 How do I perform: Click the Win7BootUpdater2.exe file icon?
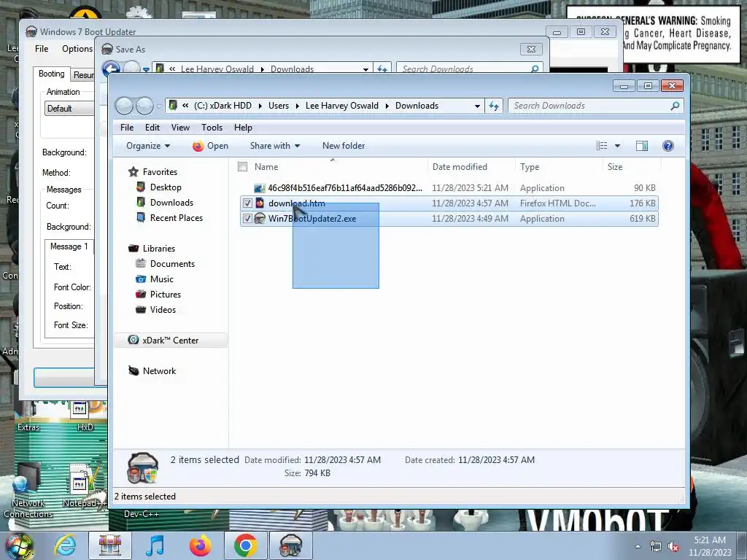tap(260, 219)
